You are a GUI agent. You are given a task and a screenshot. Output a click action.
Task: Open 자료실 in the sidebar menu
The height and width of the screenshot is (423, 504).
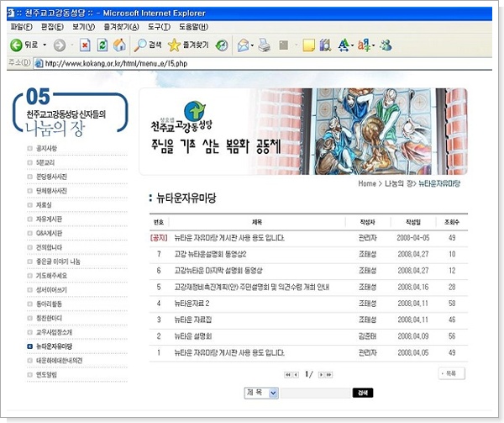[44, 205]
